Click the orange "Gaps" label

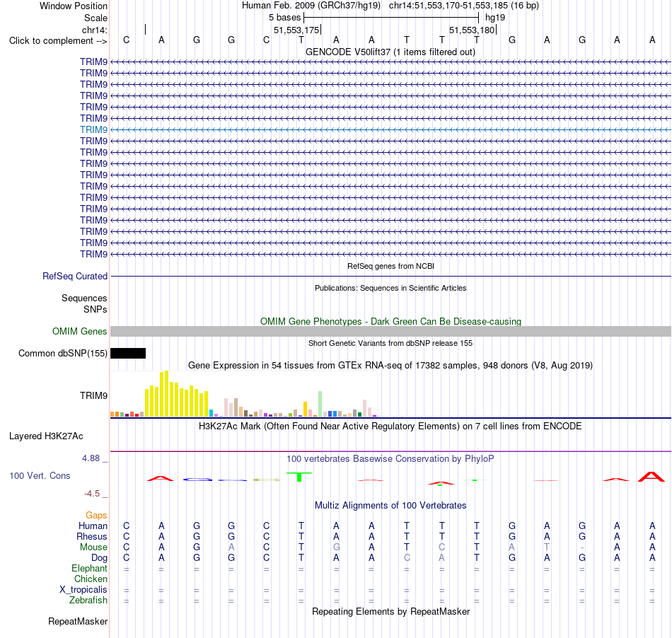click(96, 516)
